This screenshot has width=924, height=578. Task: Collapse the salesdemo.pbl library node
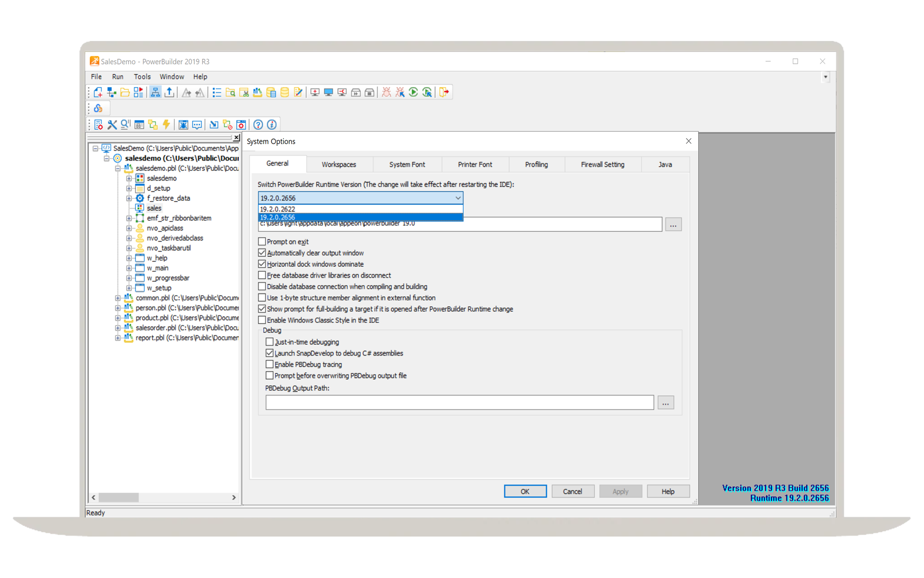[x=118, y=168]
